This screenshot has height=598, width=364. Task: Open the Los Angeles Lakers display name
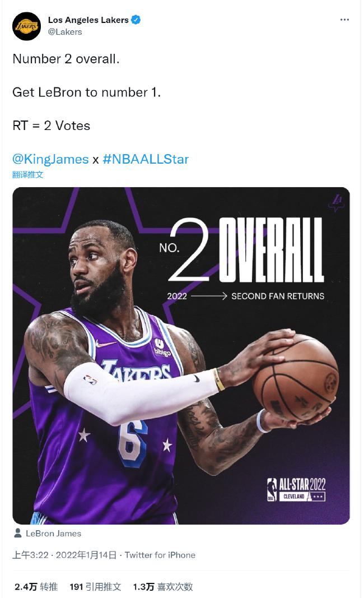[88, 20]
